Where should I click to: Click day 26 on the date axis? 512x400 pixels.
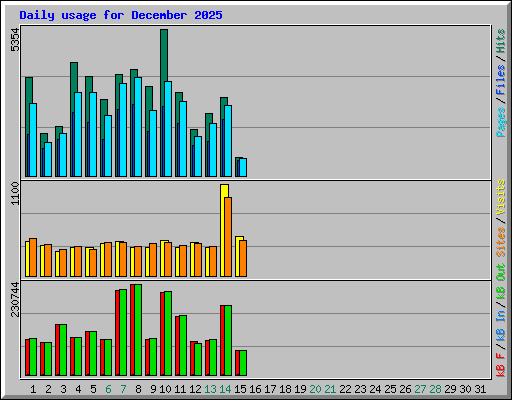tap(405, 389)
